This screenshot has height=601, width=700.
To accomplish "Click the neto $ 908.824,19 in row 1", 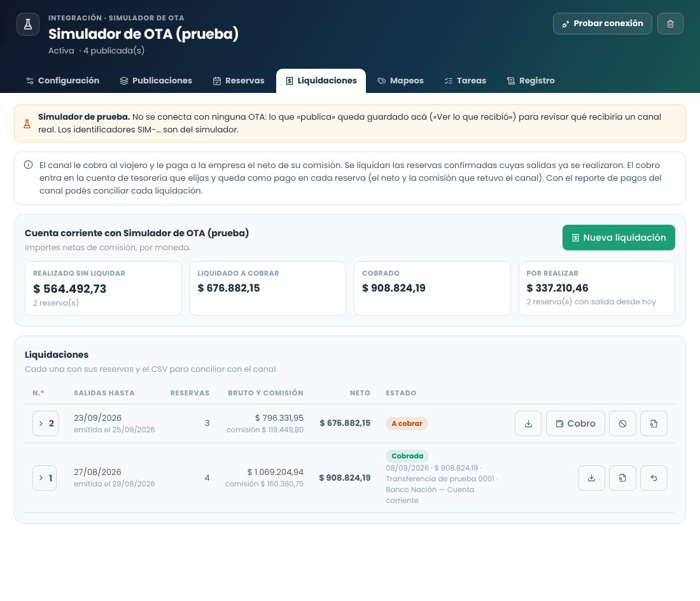I will tap(345, 477).
